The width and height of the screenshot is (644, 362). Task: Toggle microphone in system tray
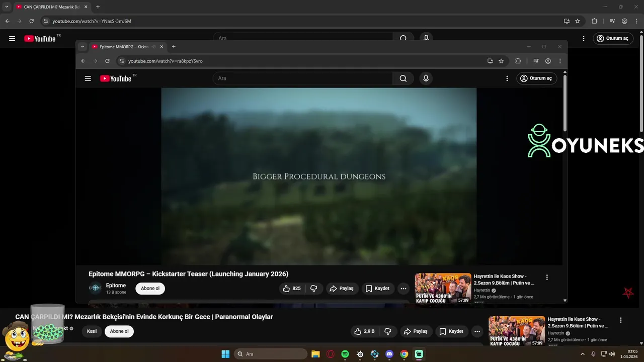[593, 354]
